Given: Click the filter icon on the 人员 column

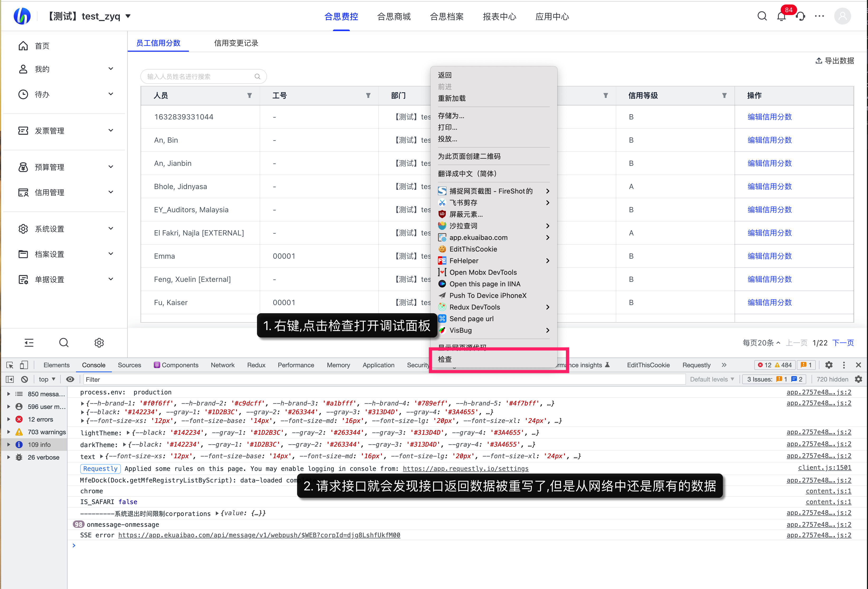Looking at the screenshot, I should point(250,95).
